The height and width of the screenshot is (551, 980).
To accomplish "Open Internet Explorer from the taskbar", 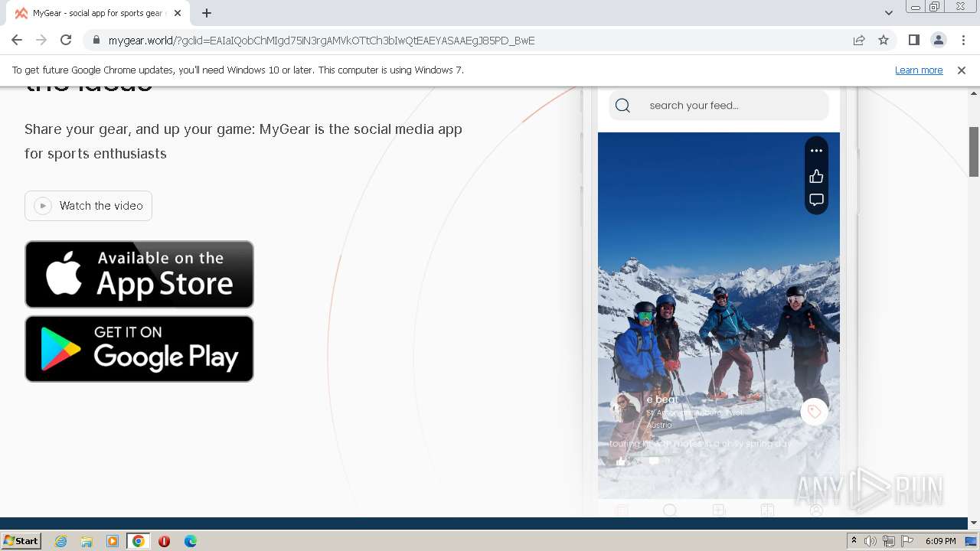I will (x=60, y=541).
